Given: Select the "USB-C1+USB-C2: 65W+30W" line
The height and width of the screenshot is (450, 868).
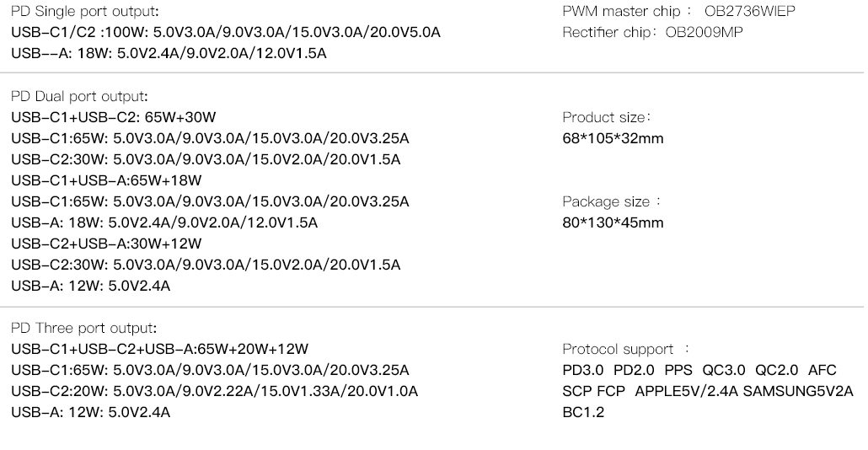Looking at the screenshot, I should [120, 117].
